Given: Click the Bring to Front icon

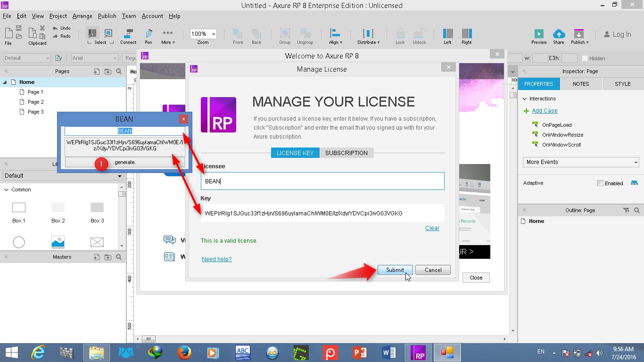Looking at the screenshot, I should 238,33.
